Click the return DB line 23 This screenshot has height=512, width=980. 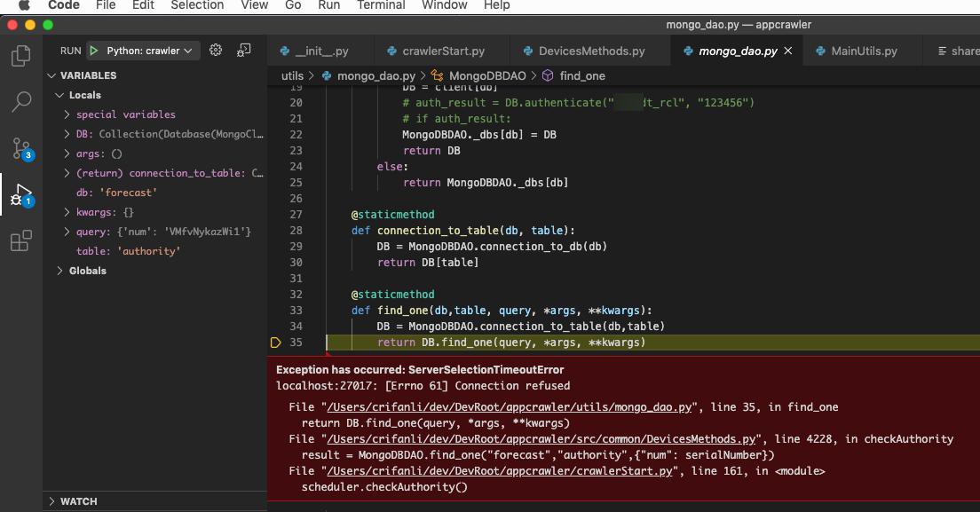pos(431,151)
